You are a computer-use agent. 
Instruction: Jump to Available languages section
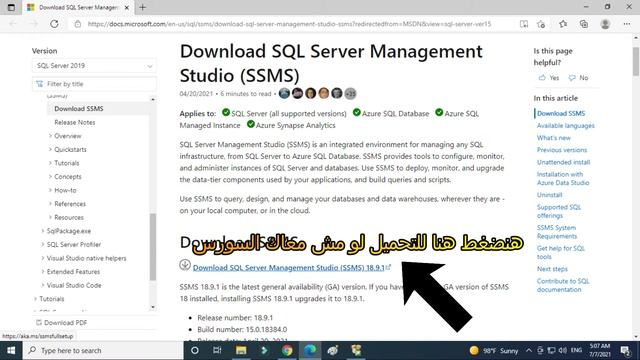(x=565, y=126)
